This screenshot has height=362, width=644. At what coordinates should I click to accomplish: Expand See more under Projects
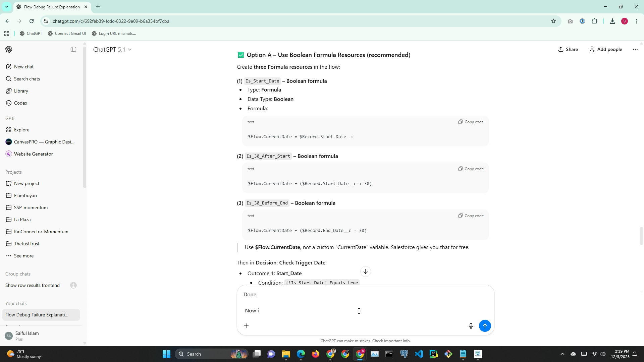(23, 256)
